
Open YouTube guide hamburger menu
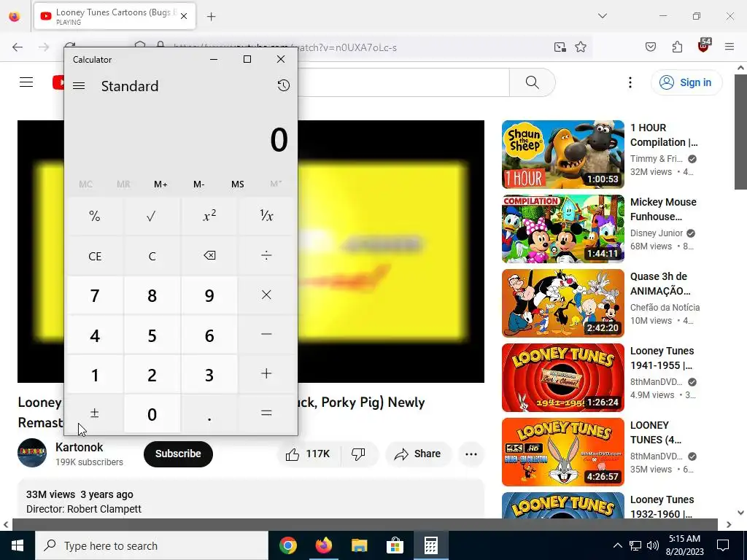[26, 82]
